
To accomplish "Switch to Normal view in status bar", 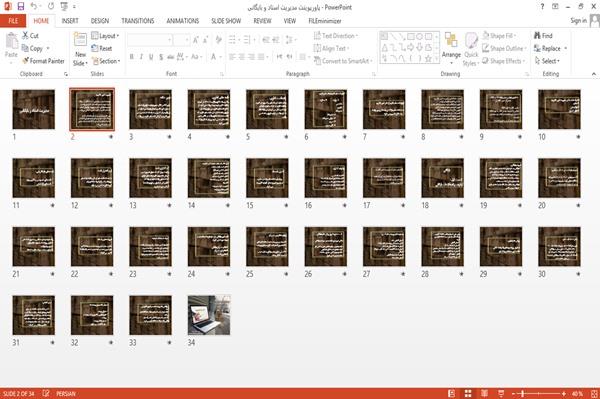I will tap(452, 393).
